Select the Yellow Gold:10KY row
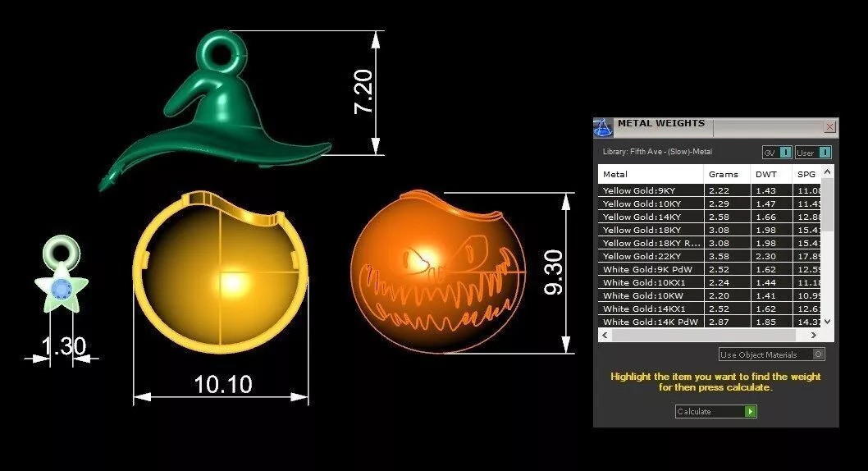The width and height of the screenshot is (868, 471). [710, 203]
